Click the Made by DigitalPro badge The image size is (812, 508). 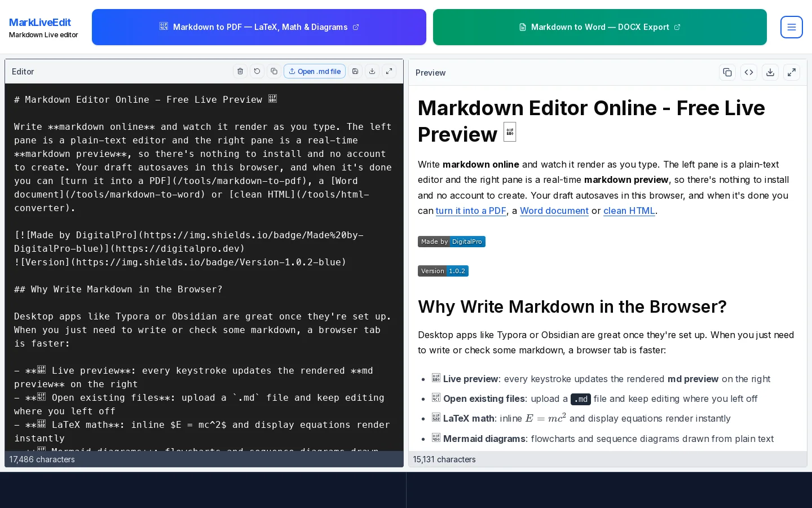pyautogui.click(x=452, y=242)
